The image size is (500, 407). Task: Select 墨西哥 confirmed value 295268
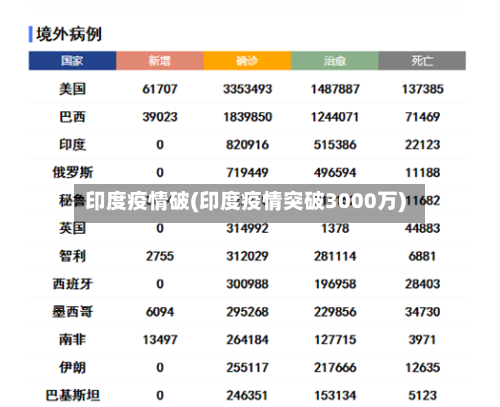(x=247, y=312)
